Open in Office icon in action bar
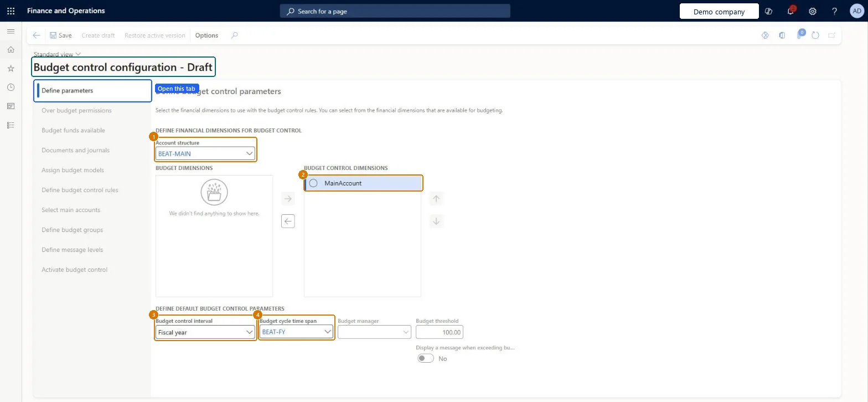 782,35
